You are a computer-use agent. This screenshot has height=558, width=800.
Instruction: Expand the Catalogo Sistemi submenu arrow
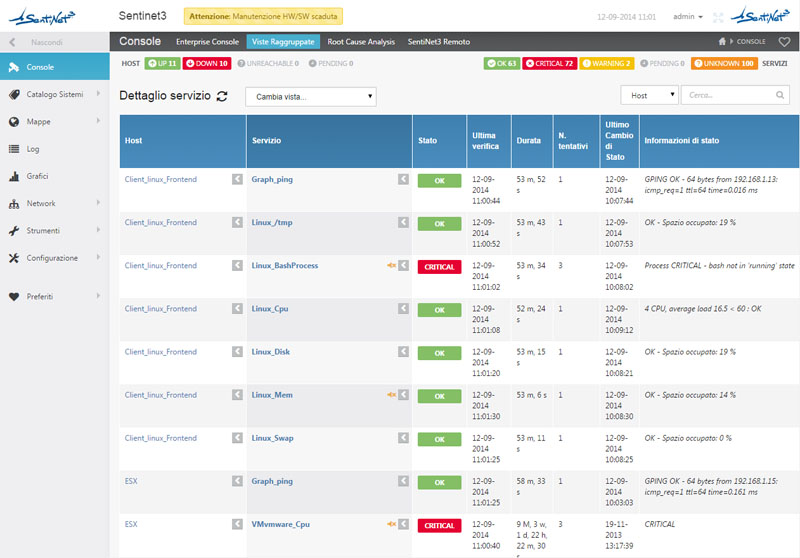click(x=98, y=94)
